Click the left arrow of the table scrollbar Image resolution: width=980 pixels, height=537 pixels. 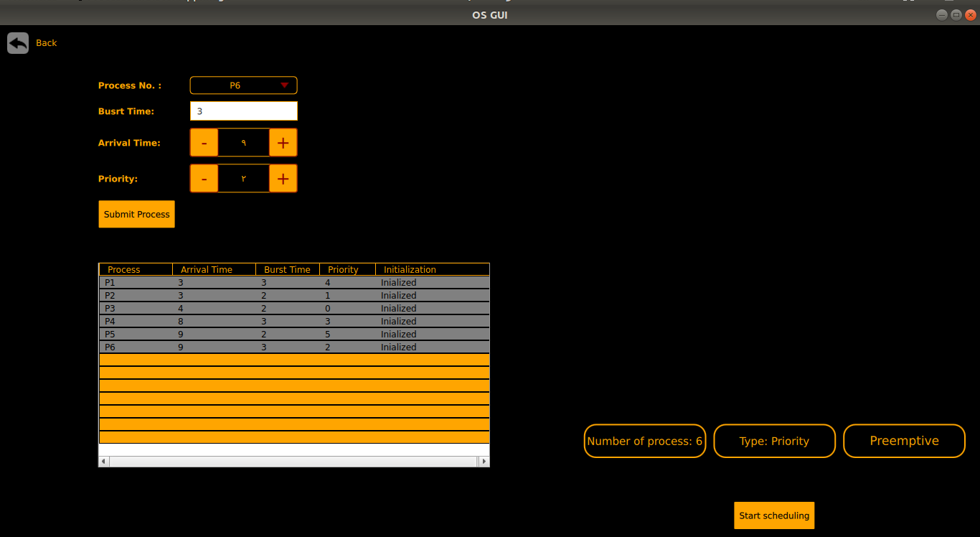point(103,461)
